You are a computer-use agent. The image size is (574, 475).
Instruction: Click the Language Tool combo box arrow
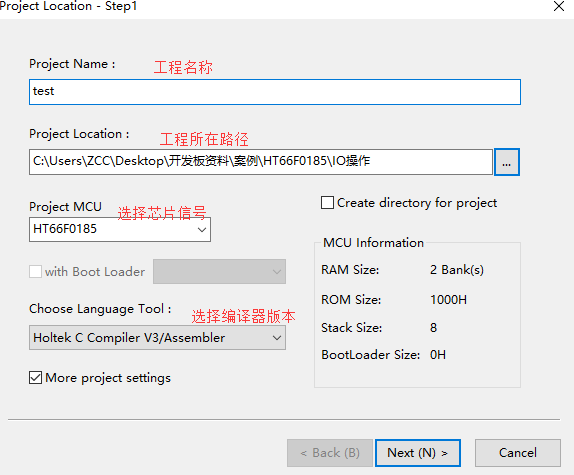tap(277, 338)
